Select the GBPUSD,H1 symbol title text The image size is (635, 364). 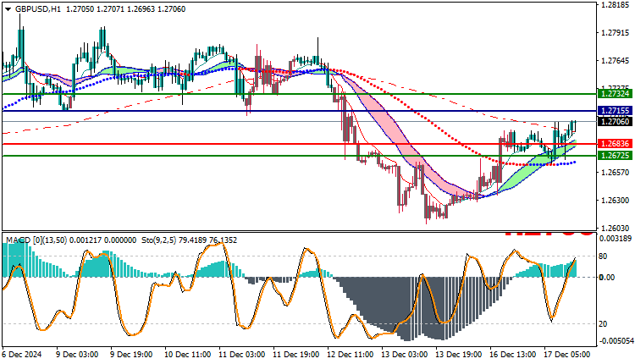(x=37, y=9)
